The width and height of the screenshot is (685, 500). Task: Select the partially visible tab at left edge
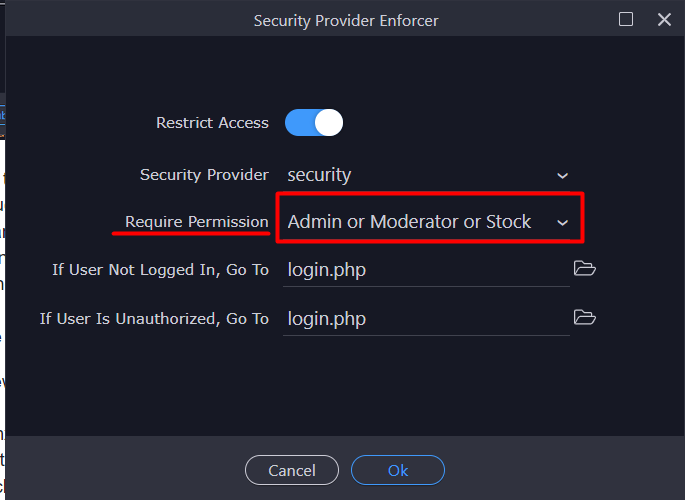(2, 115)
